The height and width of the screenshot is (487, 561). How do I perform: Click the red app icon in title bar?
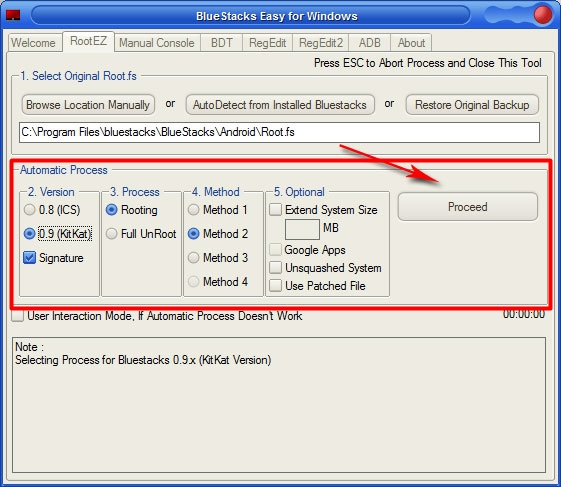[13, 15]
